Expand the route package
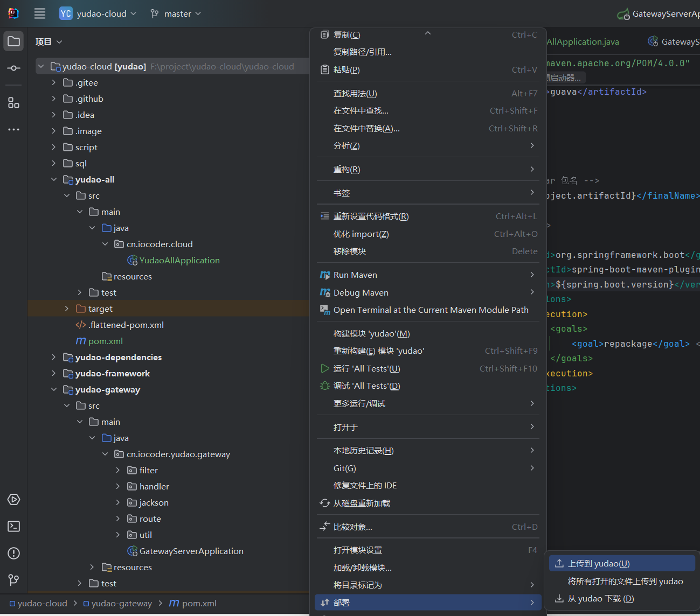 point(118,519)
